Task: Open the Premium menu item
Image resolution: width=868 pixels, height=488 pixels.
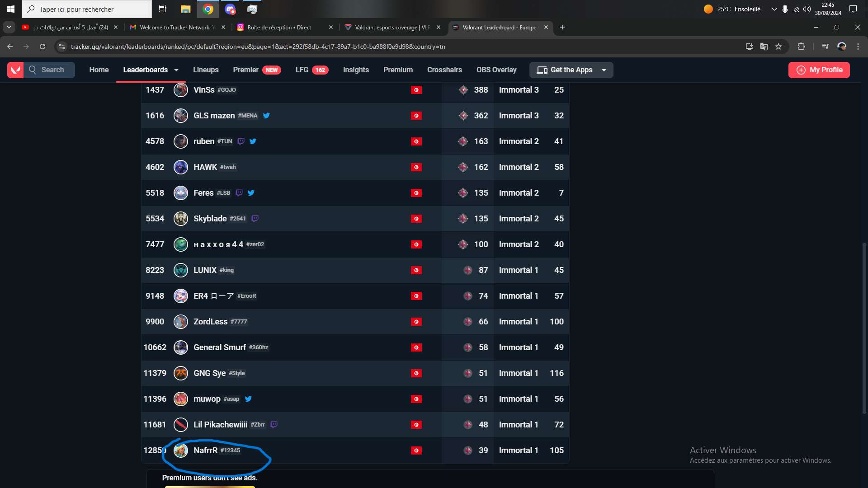Action: point(398,70)
